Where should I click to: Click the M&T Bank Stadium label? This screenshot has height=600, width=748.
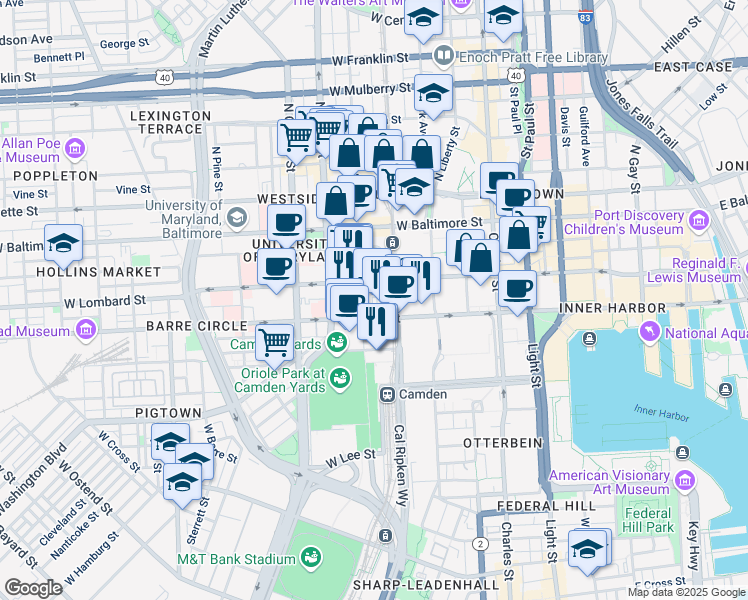237,559
